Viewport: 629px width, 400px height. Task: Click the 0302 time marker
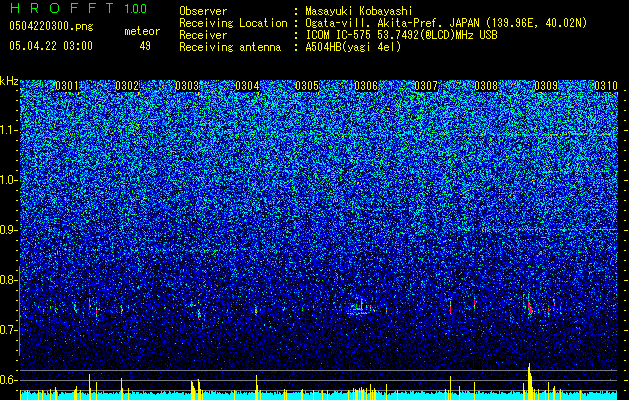(x=127, y=86)
